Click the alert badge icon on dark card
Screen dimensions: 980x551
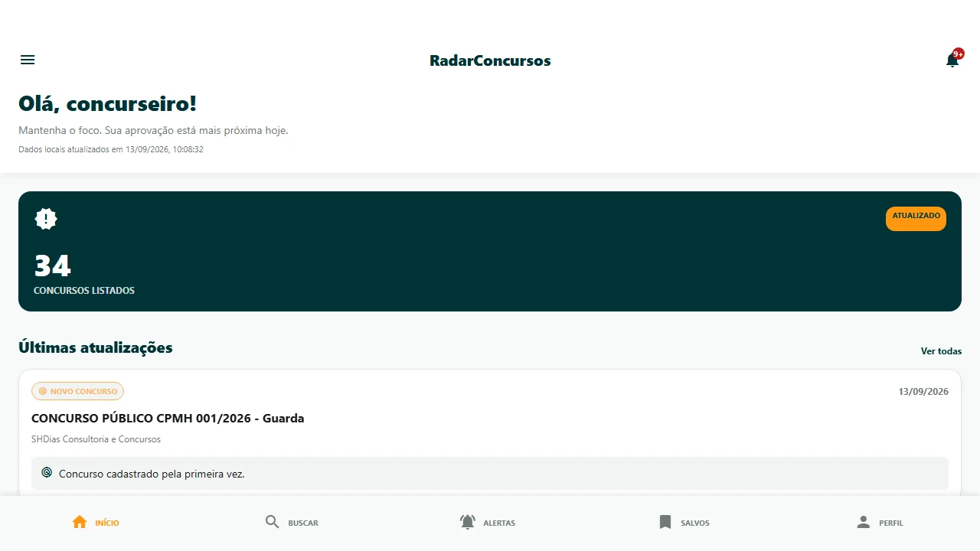tap(46, 219)
